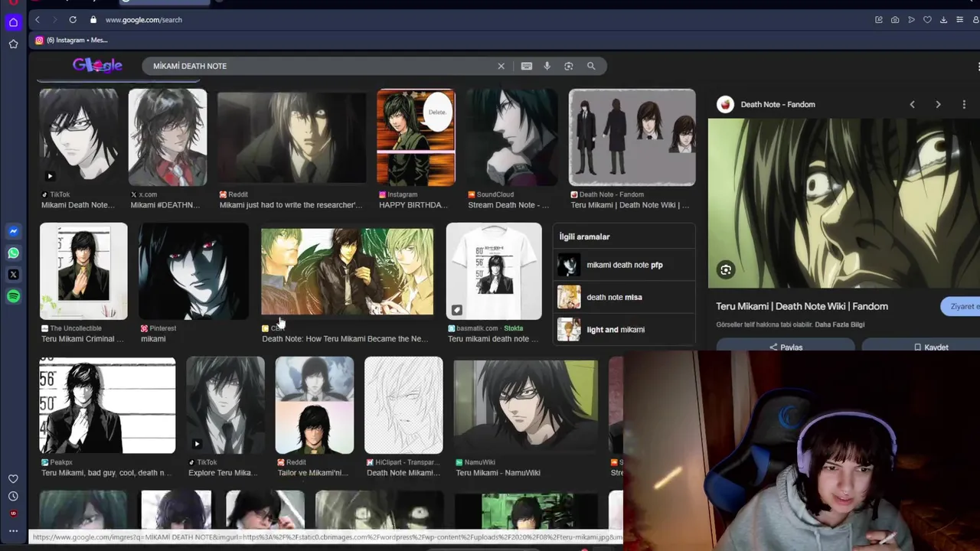Open the easy setup menu icon
980x551 pixels.
point(959,20)
